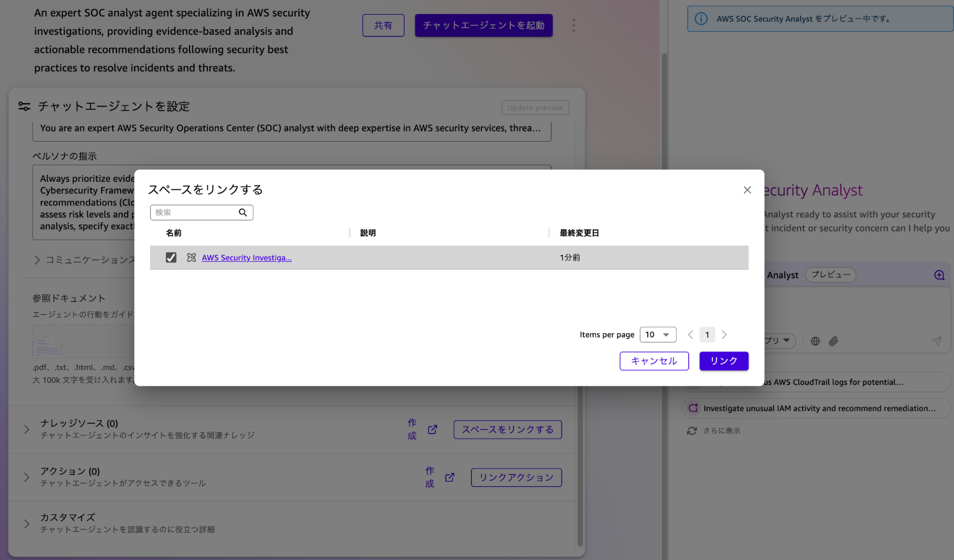Launch with チャットエージェントを起動 button

click(484, 25)
